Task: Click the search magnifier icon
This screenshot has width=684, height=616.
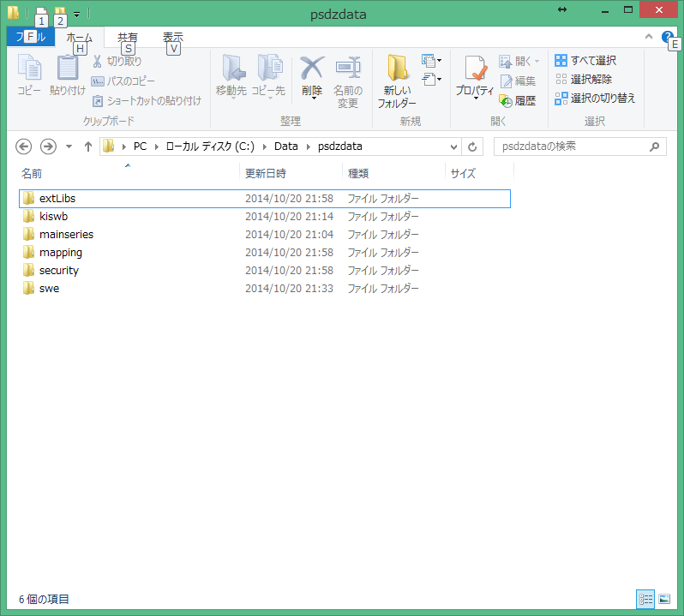Action: (x=654, y=147)
